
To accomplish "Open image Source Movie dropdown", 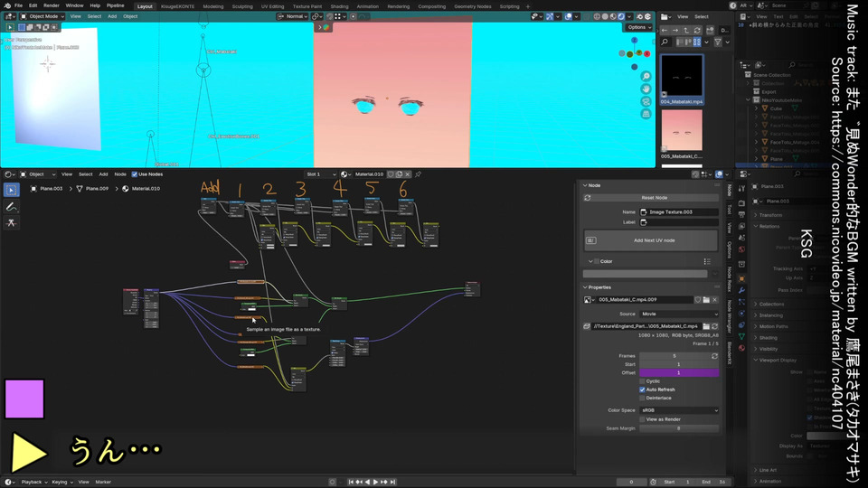I will (x=679, y=314).
